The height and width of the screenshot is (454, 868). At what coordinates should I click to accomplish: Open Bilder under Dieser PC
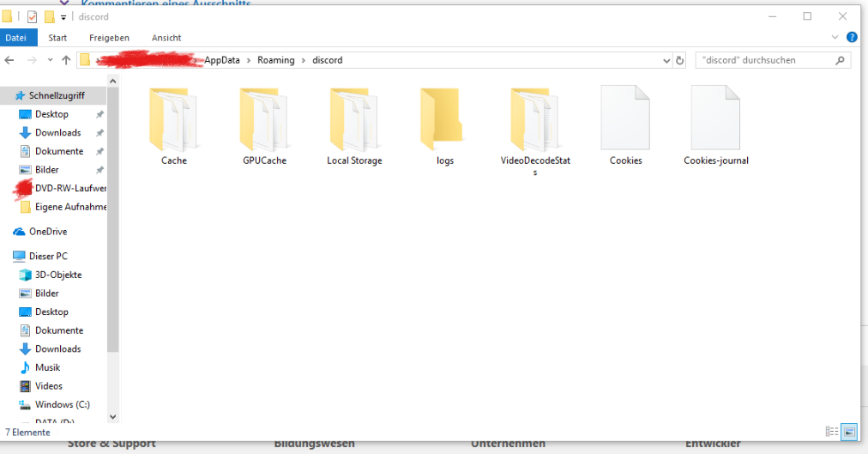(x=46, y=293)
